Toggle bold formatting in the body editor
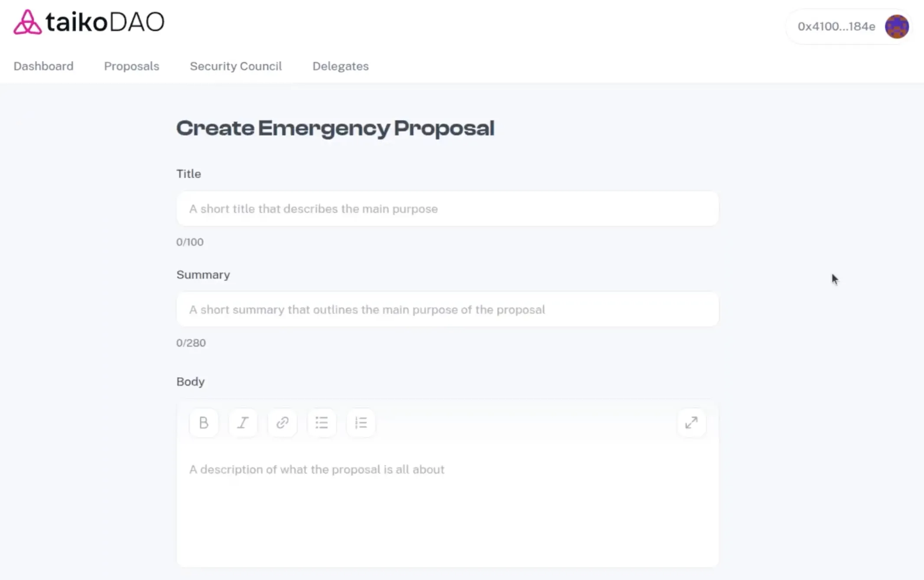The height and width of the screenshot is (580, 924). pos(204,423)
